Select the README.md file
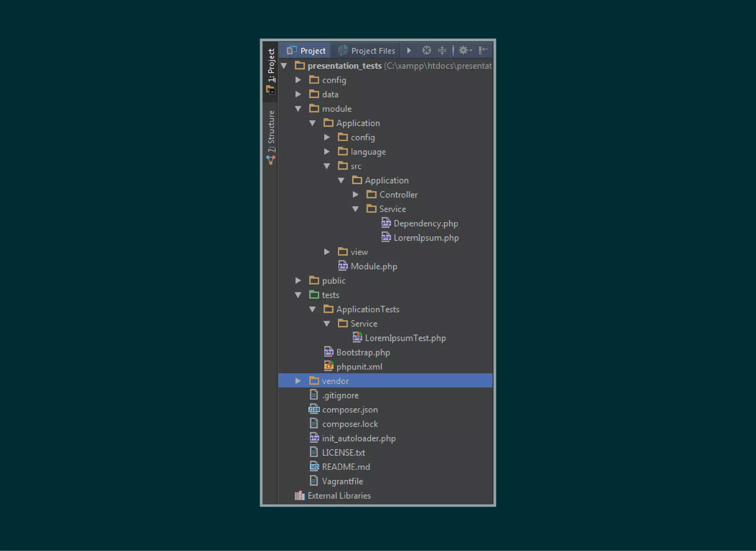The width and height of the screenshot is (756, 551). click(346, 467)
